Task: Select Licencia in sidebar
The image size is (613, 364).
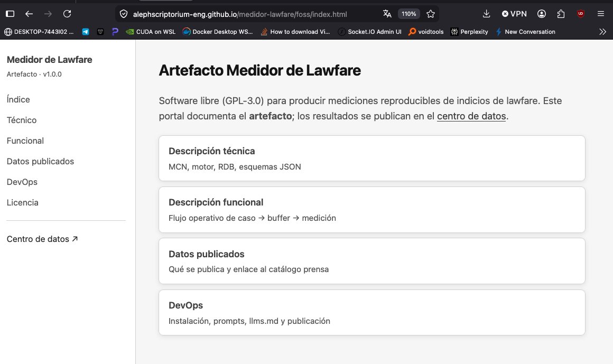Action: 22,202
